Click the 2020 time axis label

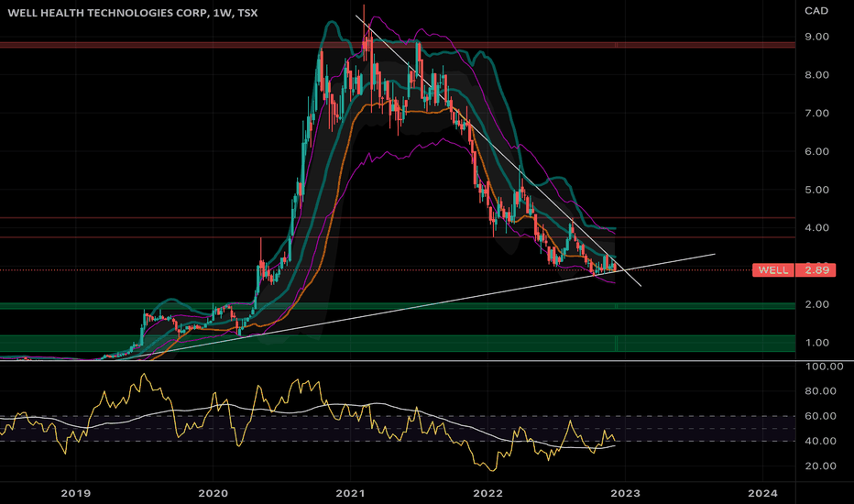[213, 494]
